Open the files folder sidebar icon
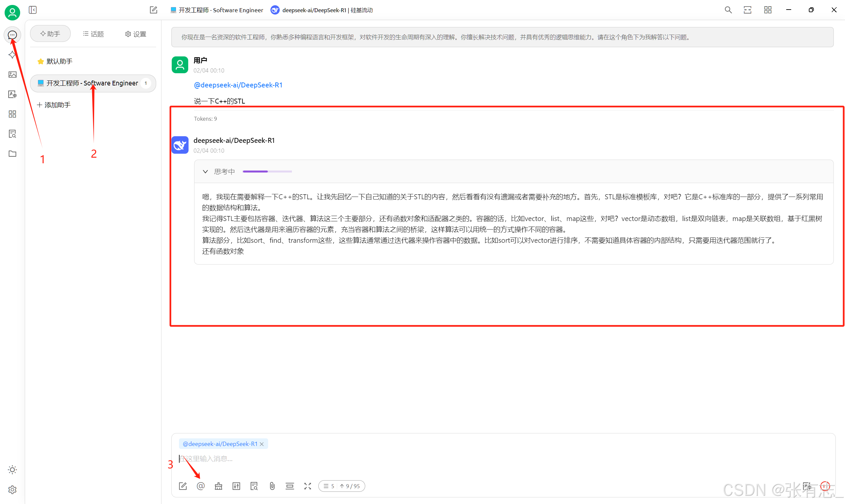 coord(12,153)
